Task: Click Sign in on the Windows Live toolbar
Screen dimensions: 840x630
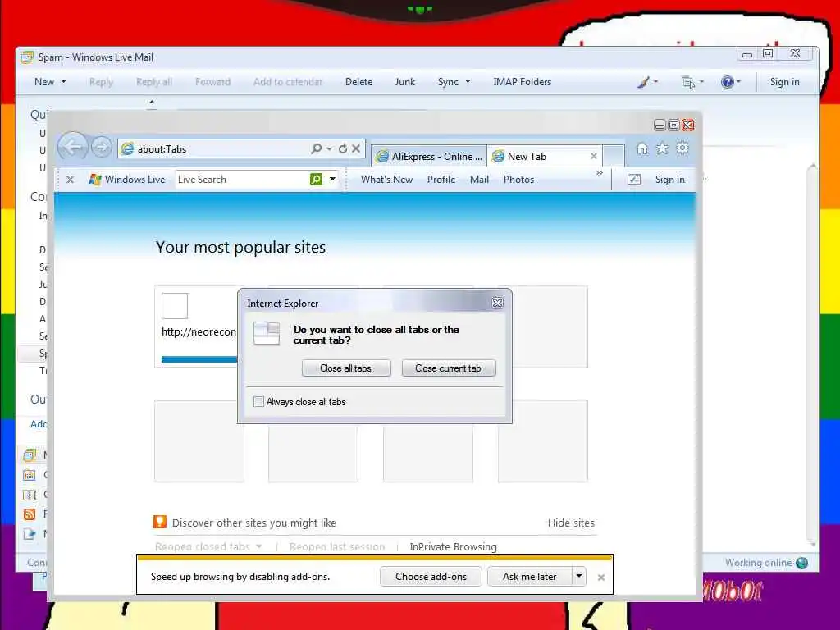Action: coord(670,180)
